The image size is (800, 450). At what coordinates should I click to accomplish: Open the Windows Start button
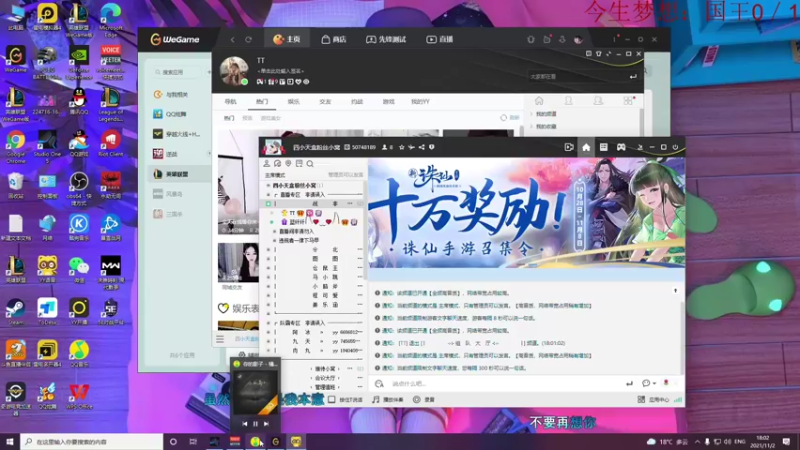tap(10, 441)
